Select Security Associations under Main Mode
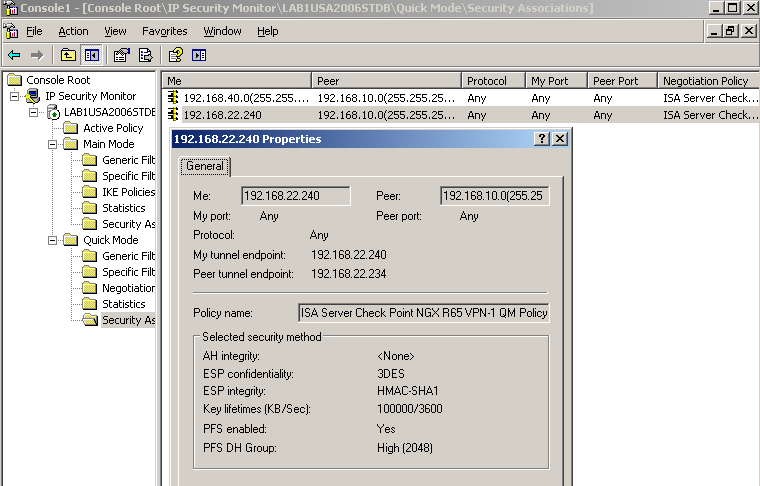The image size is (760, 486). tap(128, 224)
